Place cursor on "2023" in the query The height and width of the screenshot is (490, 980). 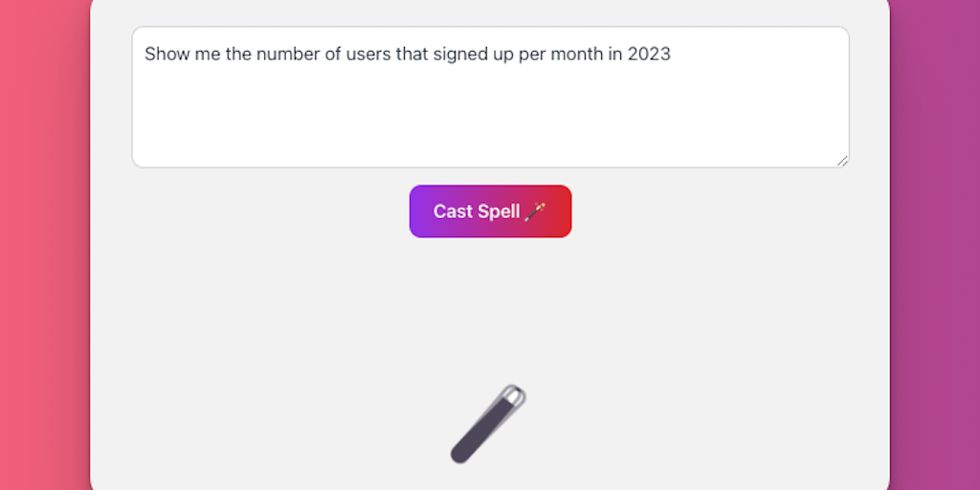click(x=649, y=55)
